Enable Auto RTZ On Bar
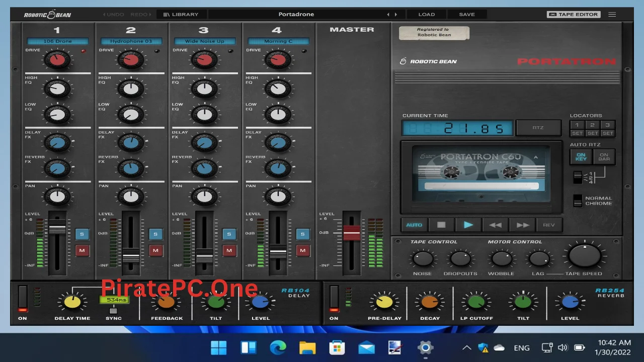This screenshot has width=644, height=362. click(604, 157)
